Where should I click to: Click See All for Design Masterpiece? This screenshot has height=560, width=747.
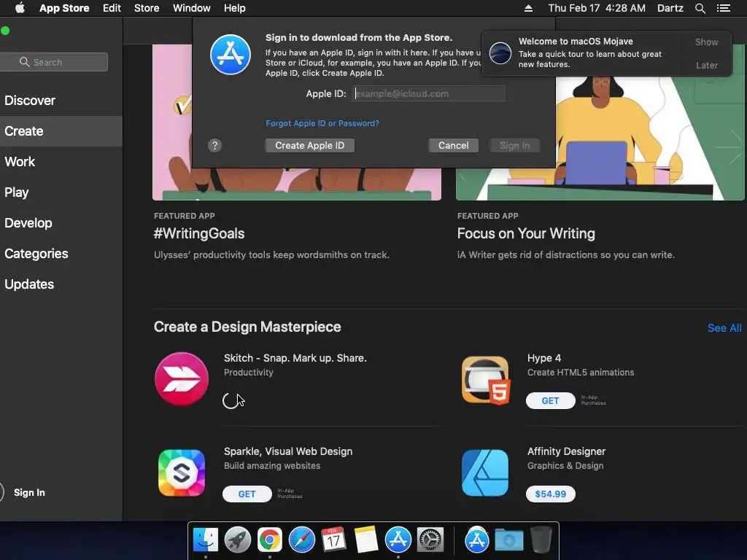click(x=724, y=327)
